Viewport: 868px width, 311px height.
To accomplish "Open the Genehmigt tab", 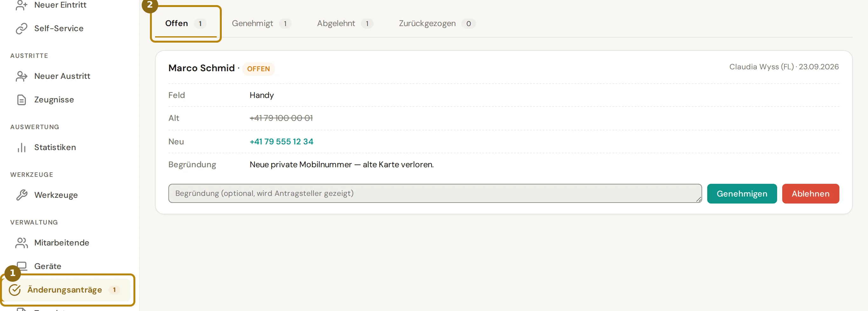I will [261, 24].
